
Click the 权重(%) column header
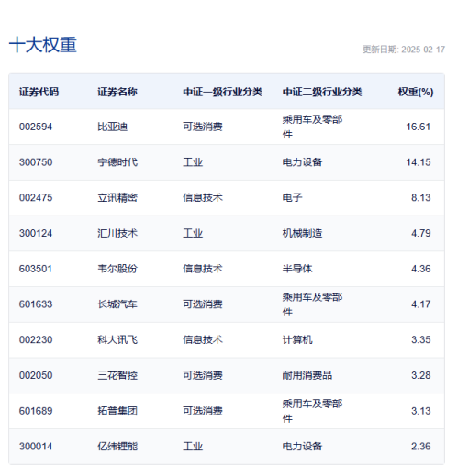[416, 92]
